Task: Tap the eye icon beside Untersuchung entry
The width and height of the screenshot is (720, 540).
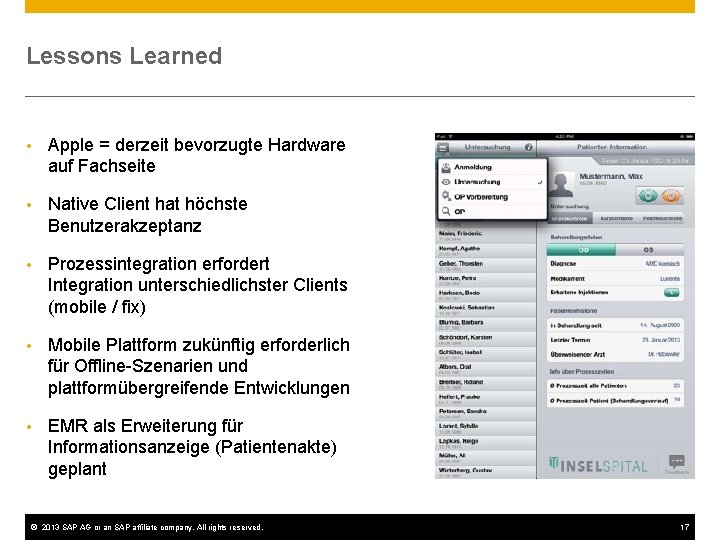Action: coord(445,182)
